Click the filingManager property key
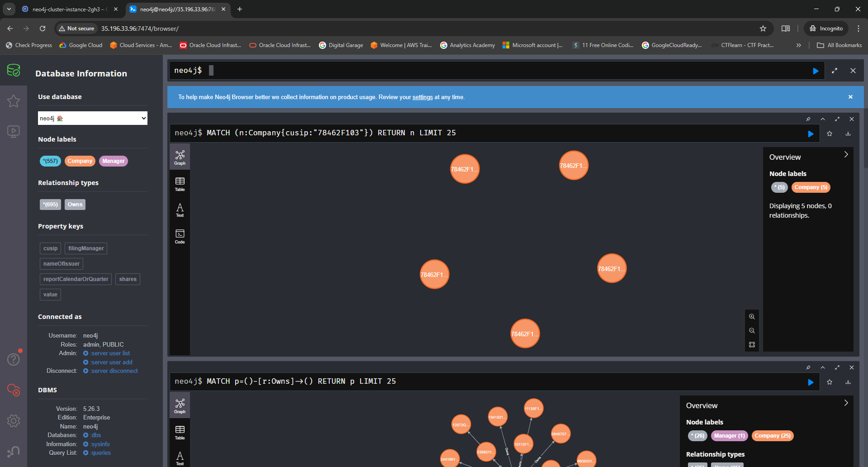This screenshot has width=868, height=467. tap(86, 248)
